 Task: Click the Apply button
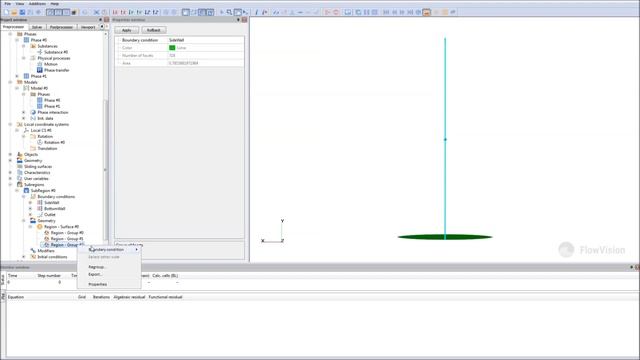click(x=127, y=30)
